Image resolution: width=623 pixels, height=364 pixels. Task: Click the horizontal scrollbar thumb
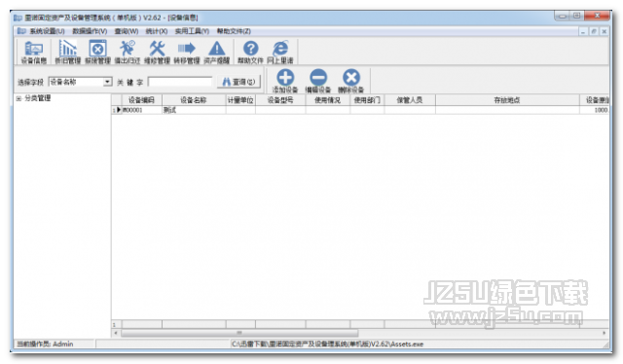coord(239,333)
